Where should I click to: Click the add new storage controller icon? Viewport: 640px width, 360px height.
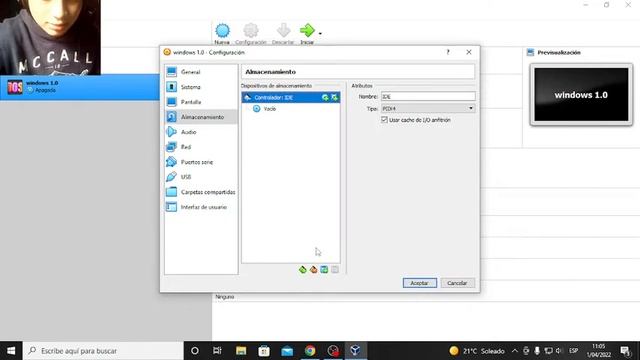[x=302, y=269]
